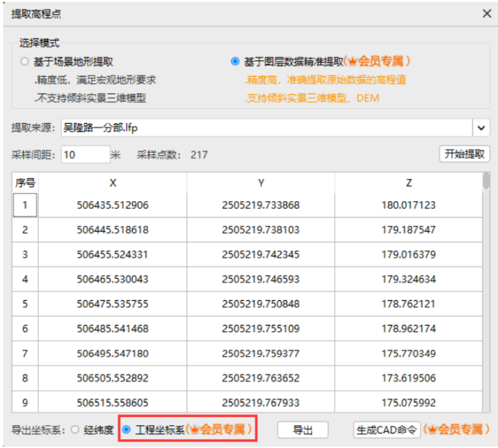Screen dimensions: 498x448
Task: Choose 经纬度 export coordinate system
Action: pos(75,429)
